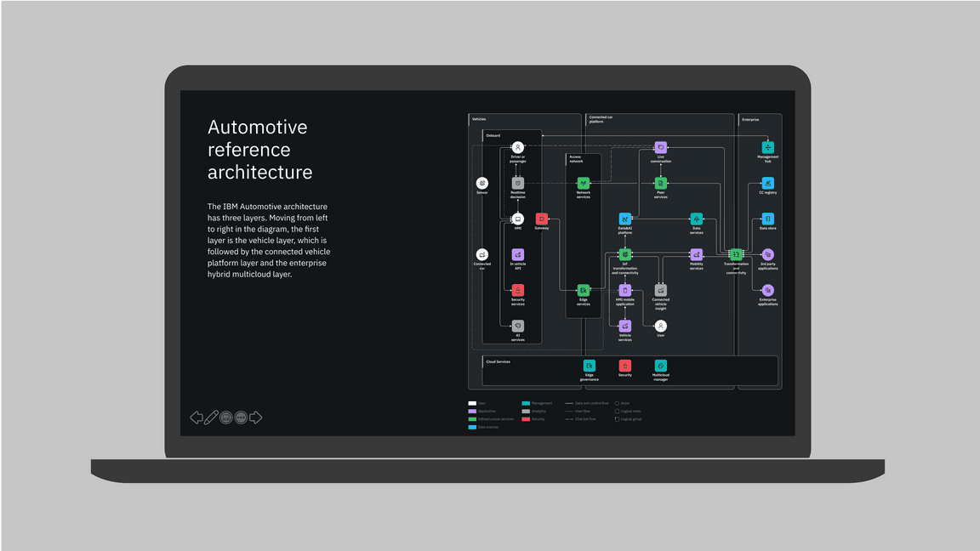Select the Management hub icon

pyautogui.click(x=767, y=148)
